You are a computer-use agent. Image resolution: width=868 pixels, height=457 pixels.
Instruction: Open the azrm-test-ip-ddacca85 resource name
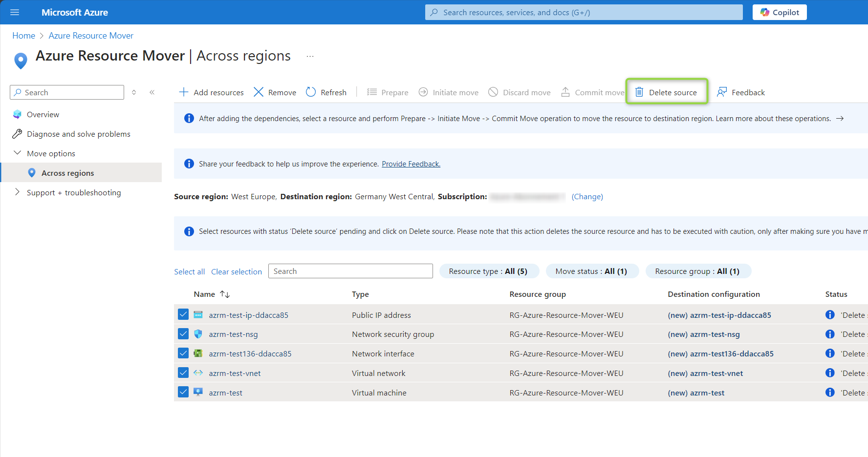[x=248, y=315]
